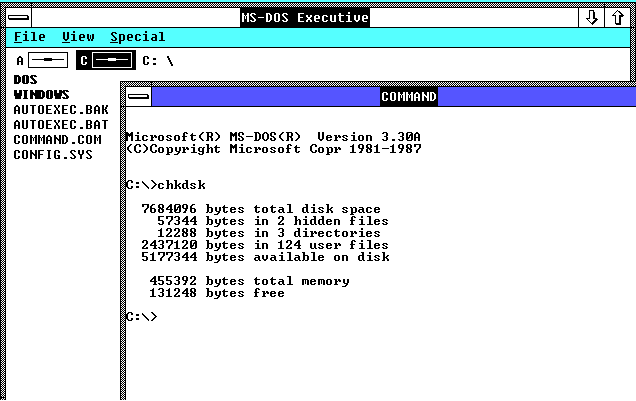636x401 pixels.
Task: Select drive A icon
Action: (42, 60)
